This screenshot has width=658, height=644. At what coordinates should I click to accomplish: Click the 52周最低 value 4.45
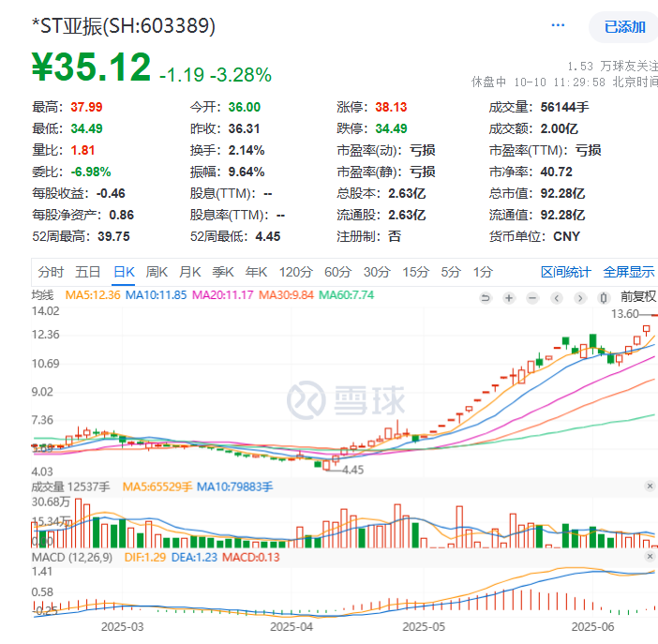[x=268, y=236]
